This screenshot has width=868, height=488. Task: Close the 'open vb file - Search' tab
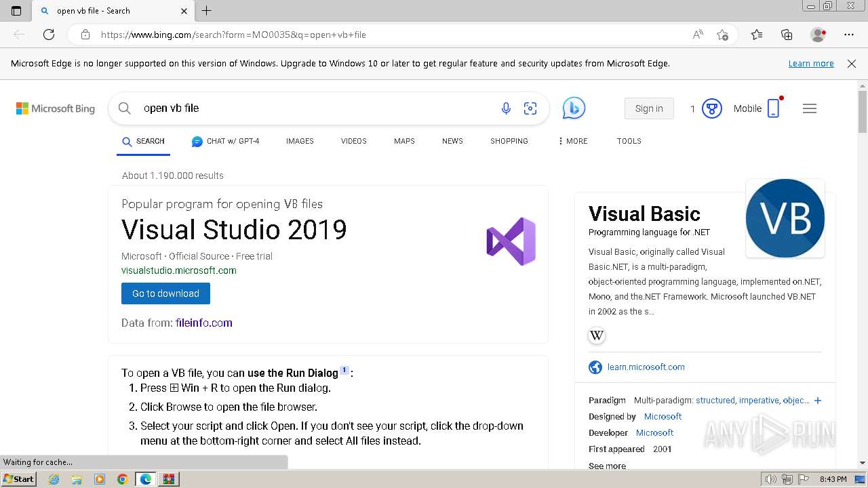click(x=184, y=11)
